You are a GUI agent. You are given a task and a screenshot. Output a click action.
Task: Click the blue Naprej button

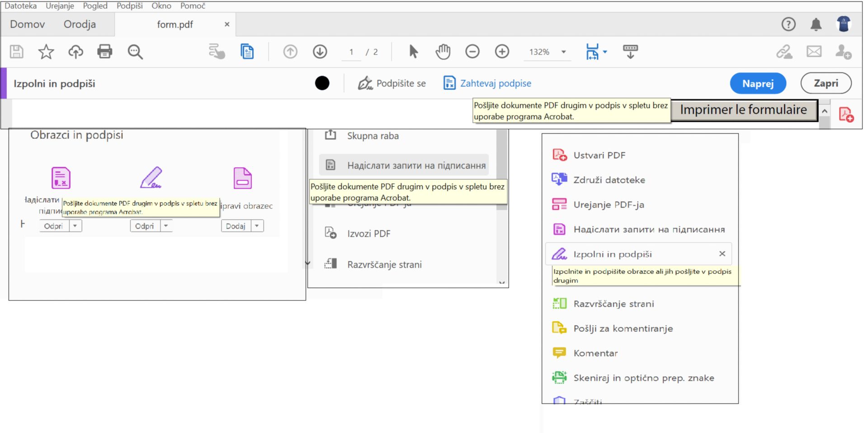point(758,84)
